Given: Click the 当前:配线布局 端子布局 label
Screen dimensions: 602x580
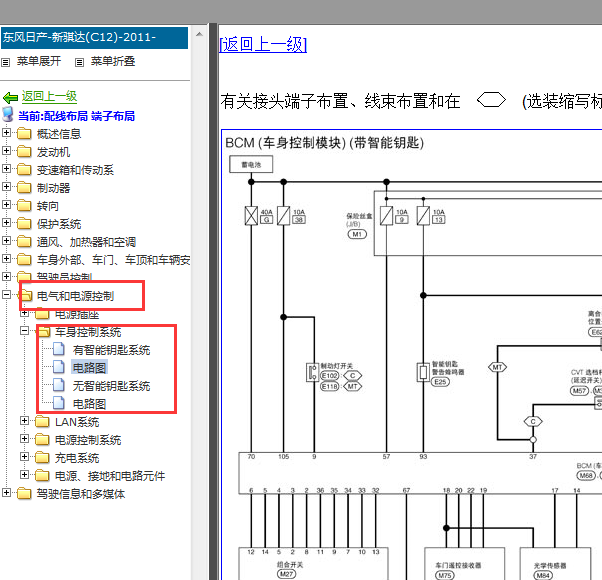Looking at the screenshot, I should (76, 116).
